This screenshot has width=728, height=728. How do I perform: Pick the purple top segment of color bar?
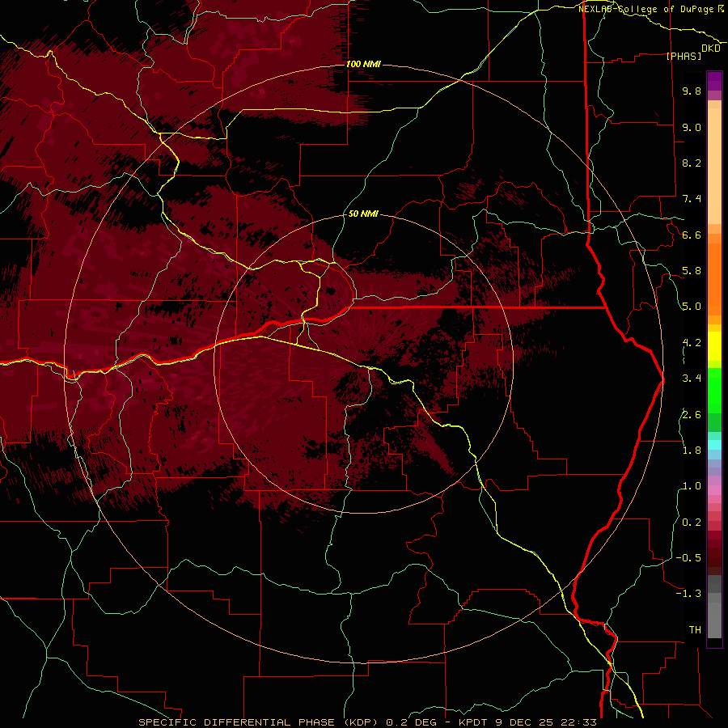coord(714,81)
